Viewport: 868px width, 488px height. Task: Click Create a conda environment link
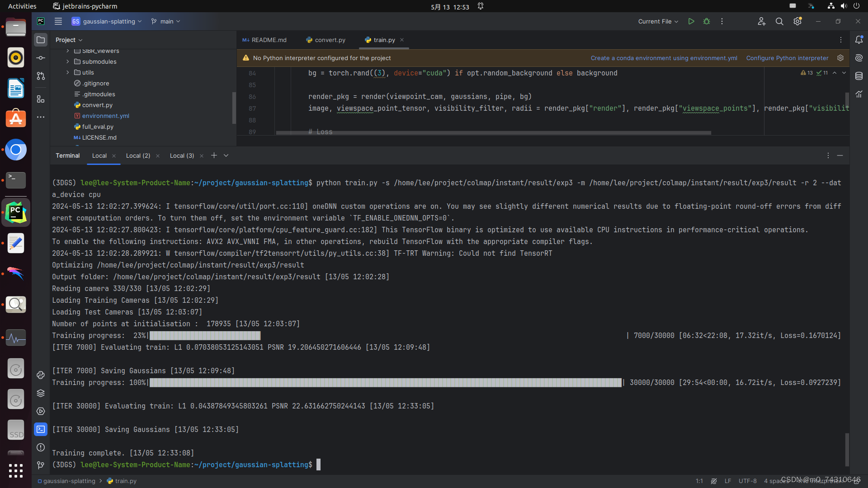[664, 58]
